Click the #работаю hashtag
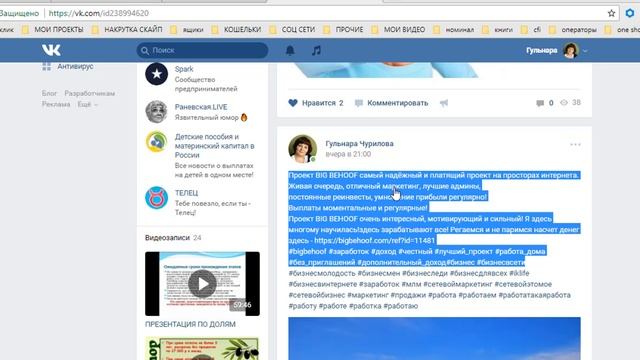 pyautogui.click(x=401, y=306)
